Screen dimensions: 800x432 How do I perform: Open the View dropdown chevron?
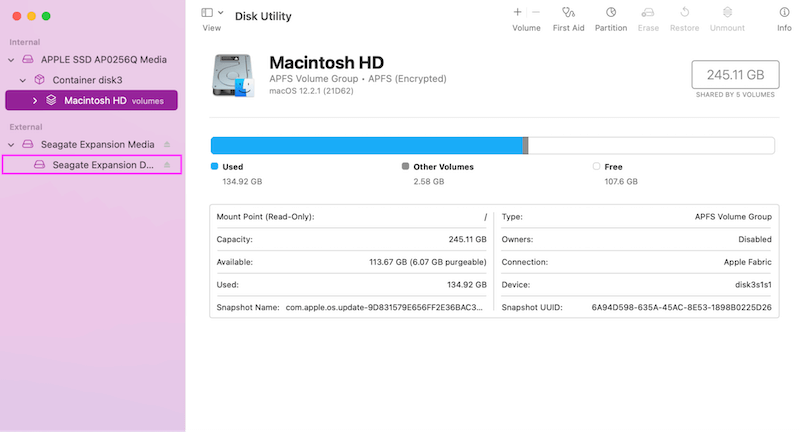point(221,12)
